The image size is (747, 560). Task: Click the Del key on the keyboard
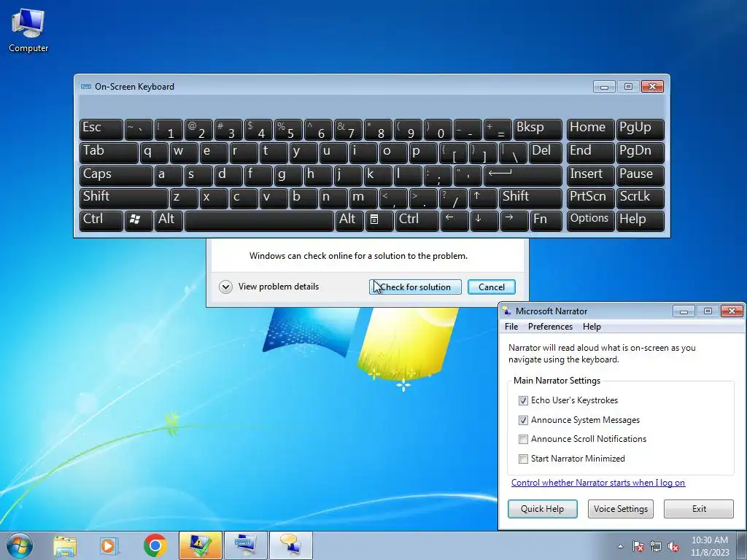pos(545,153)
